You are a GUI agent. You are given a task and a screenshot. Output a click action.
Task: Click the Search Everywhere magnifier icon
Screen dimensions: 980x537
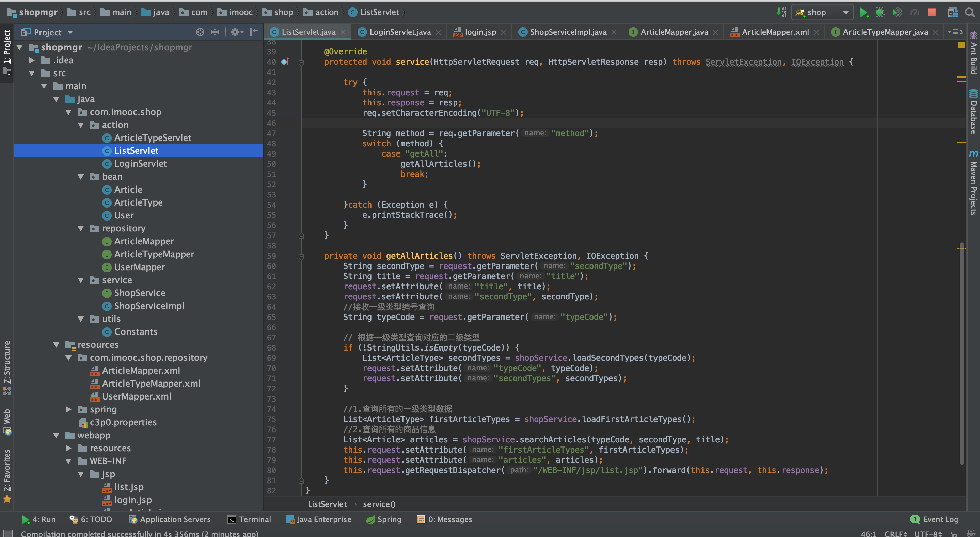(x=970, y=12)
